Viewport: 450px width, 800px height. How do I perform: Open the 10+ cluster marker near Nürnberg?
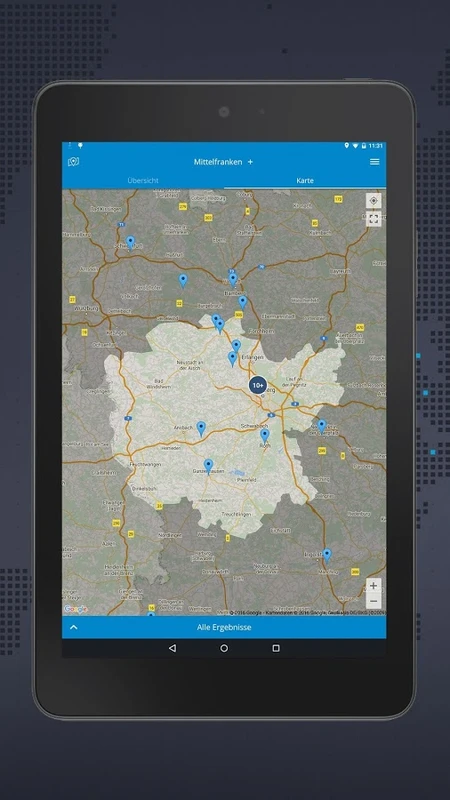pyautogui.click(x=258, y=385)
